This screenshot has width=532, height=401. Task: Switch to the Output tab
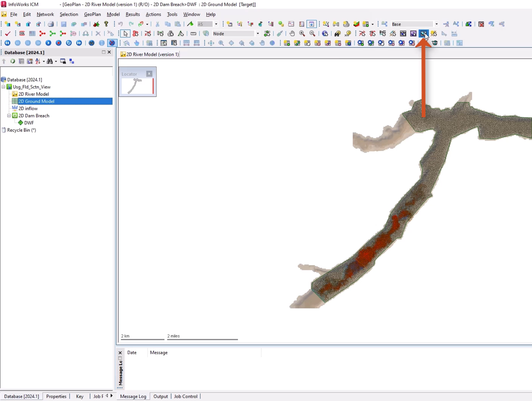tap(160, 396)
